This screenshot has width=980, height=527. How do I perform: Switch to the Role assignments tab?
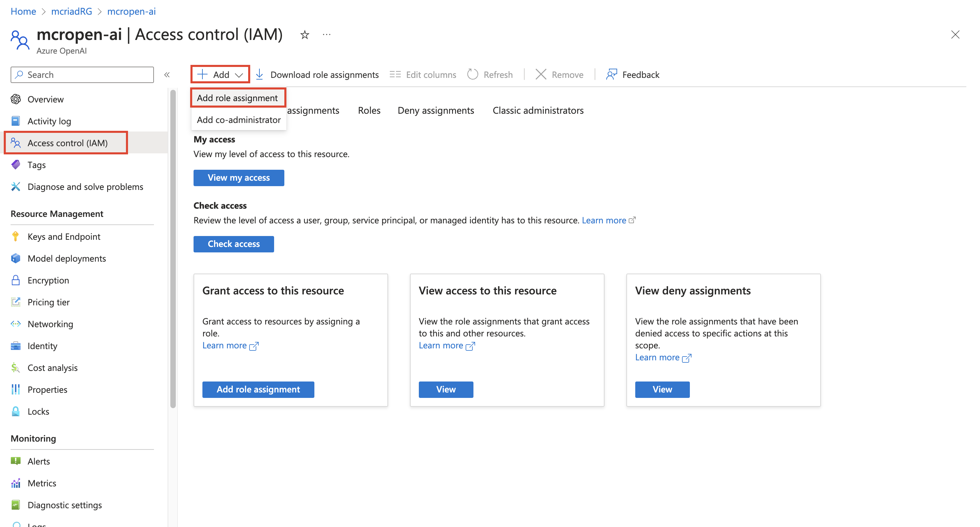click(x=313, y=110)
